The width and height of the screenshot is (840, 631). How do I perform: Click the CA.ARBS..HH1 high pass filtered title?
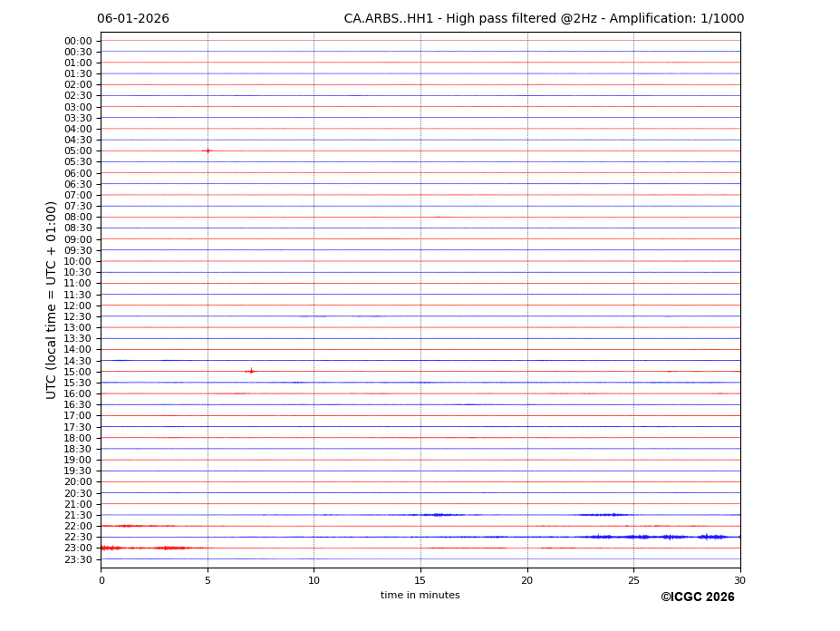[x=544, y=19]
